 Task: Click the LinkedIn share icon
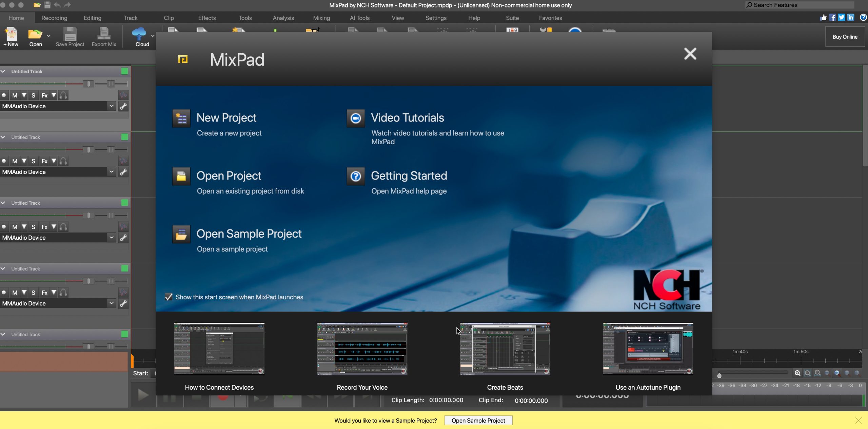(x=851, y=18)
